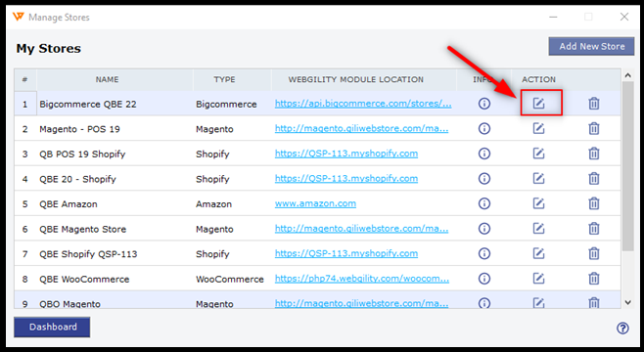Click the ACTION column header
Viewport: 644px width, 352px height.
(538, 79)
